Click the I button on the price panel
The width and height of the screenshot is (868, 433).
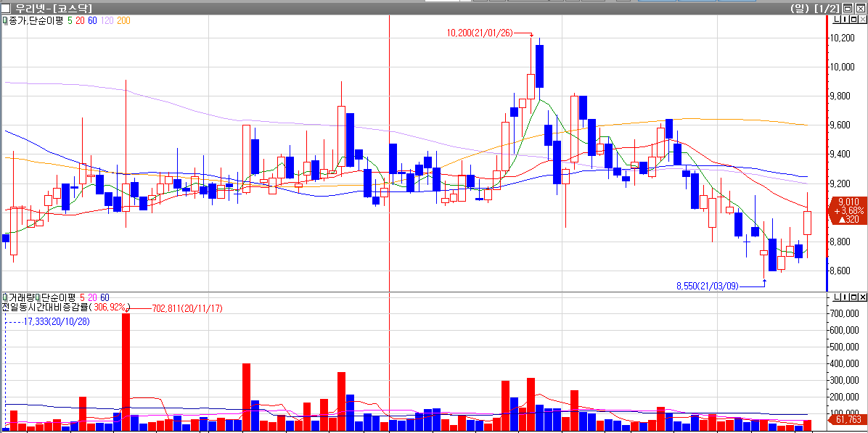pyautogui.click(x=844, y=20)
